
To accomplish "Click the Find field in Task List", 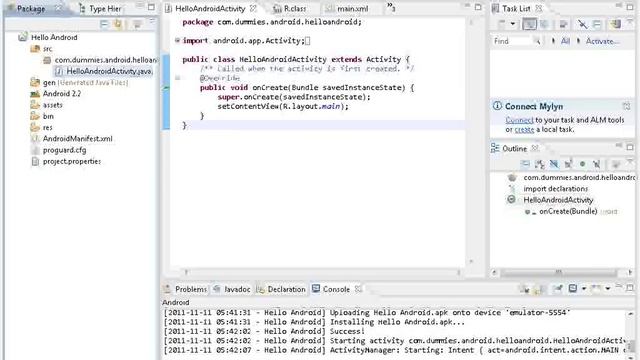I will (x=511, y=41).
